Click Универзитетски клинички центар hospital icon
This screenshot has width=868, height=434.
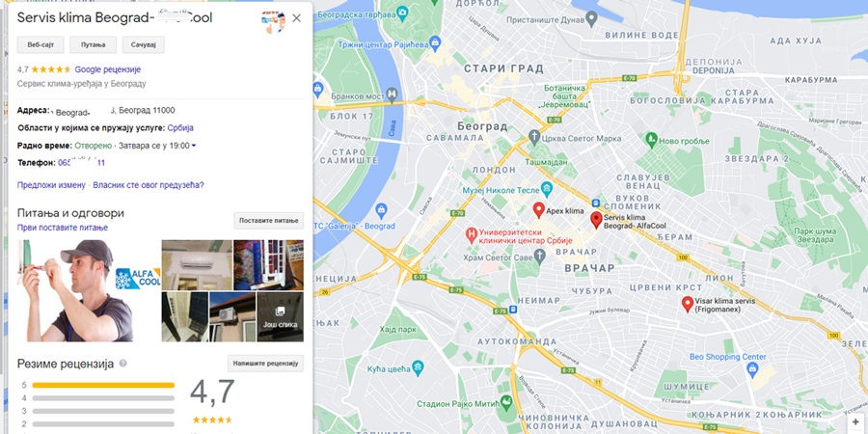pyautogui.click(x=471, y=233)
